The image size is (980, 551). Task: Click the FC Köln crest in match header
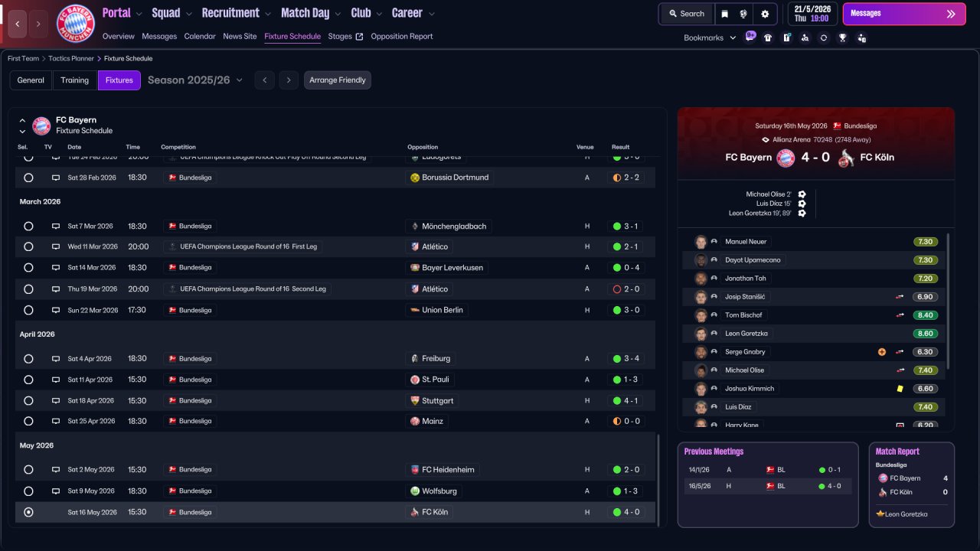(x=845, y=158)
